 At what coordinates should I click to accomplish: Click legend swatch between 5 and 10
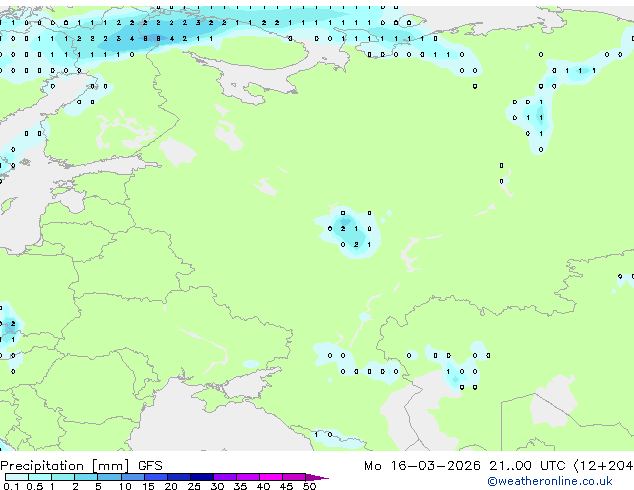(x=109, y=477)
